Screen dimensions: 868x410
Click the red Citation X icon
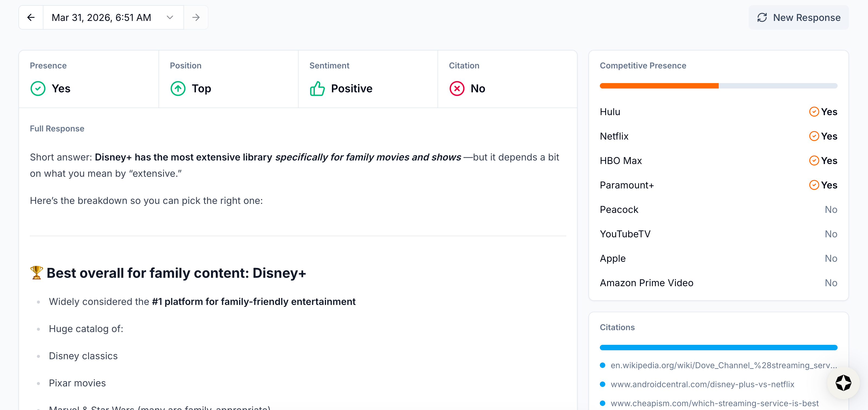coord(457,89)
